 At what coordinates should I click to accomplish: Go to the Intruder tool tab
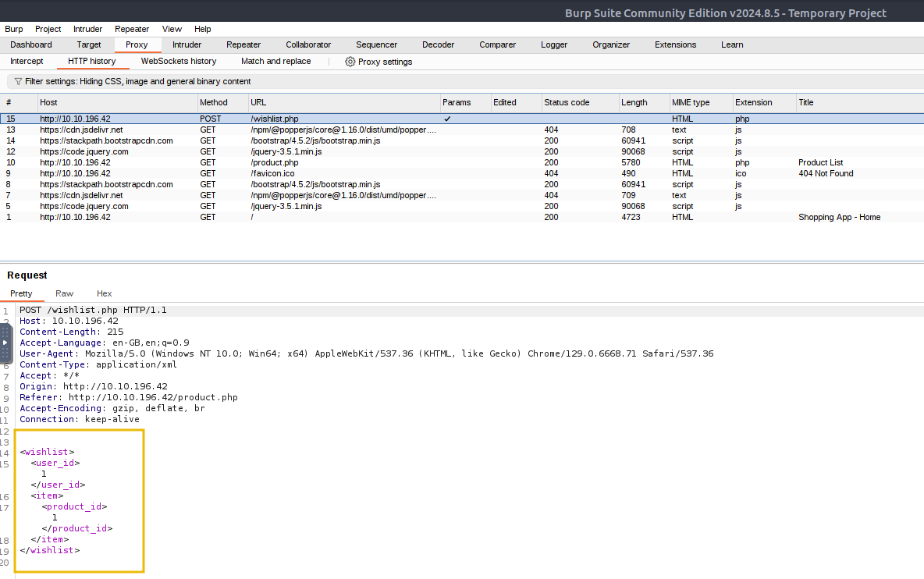(187, 44)
